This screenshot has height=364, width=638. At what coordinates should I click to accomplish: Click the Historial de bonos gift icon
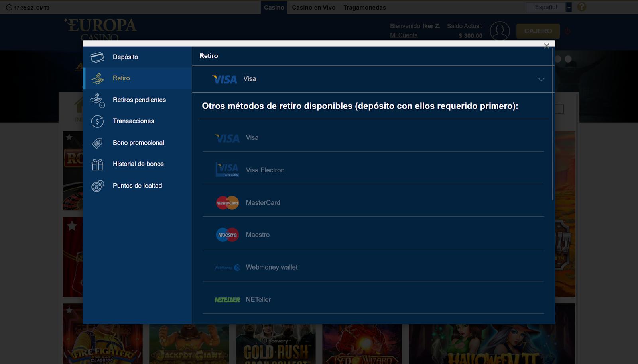click(x=97, y=164)
